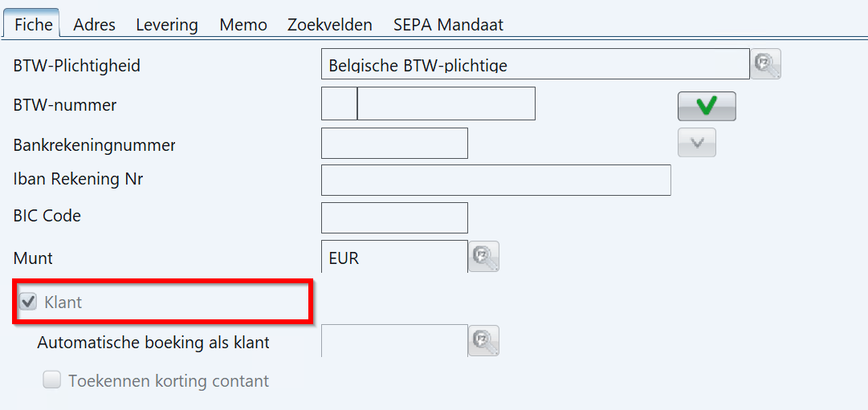Click the Munt field containing EUR
This screenshot has width=868, height=410.
[x=394, y=257]
